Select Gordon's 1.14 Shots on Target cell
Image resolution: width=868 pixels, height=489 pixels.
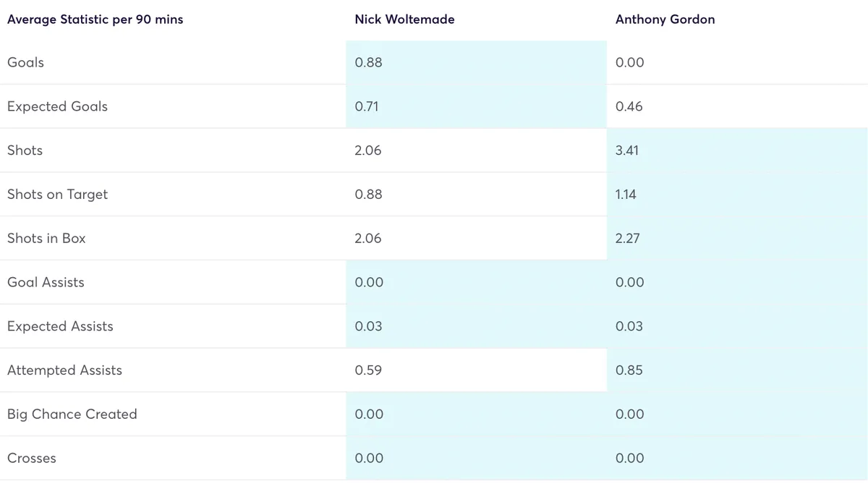coord(626,195)
